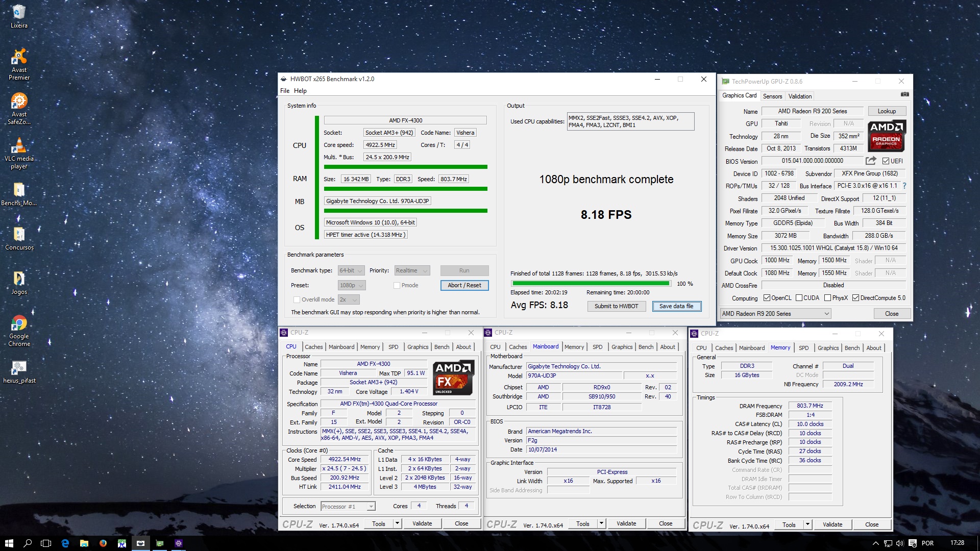Toggle the CUDA checkbox in GPU-Z
Screen dimensions: 980x551
[x=799, y=298]
